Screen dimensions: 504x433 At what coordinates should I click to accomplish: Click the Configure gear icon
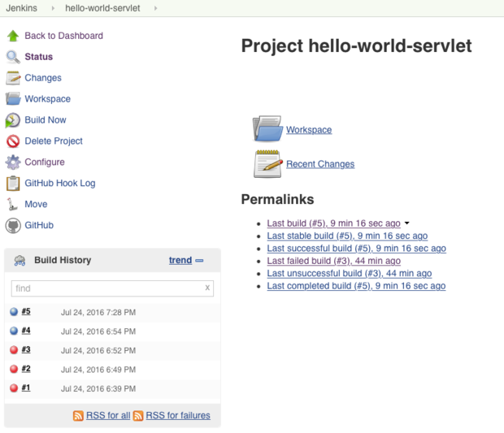[13, 162]
